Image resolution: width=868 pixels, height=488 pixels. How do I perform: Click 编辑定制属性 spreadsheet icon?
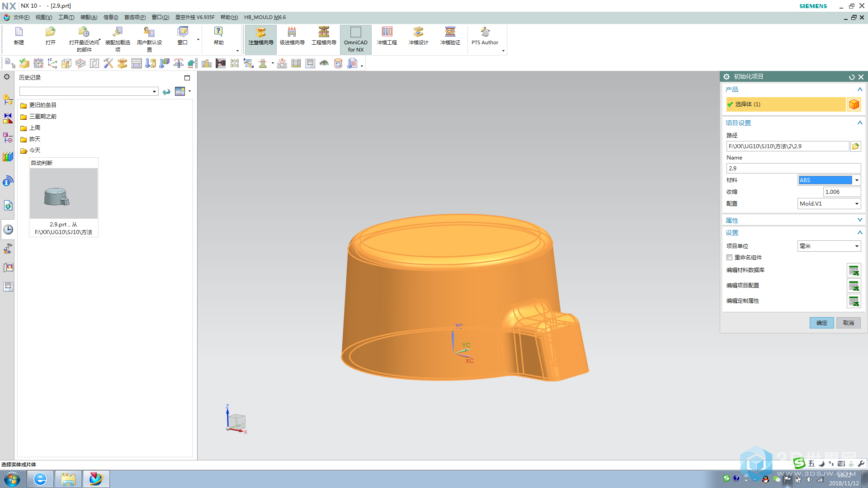tap(854, 301)
